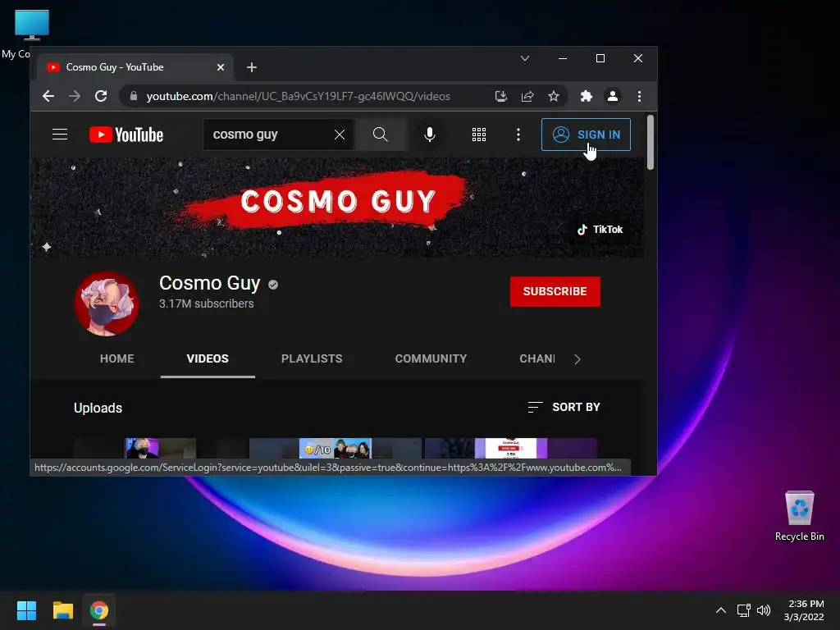Show hidden system tray icons

pos(721,610)
